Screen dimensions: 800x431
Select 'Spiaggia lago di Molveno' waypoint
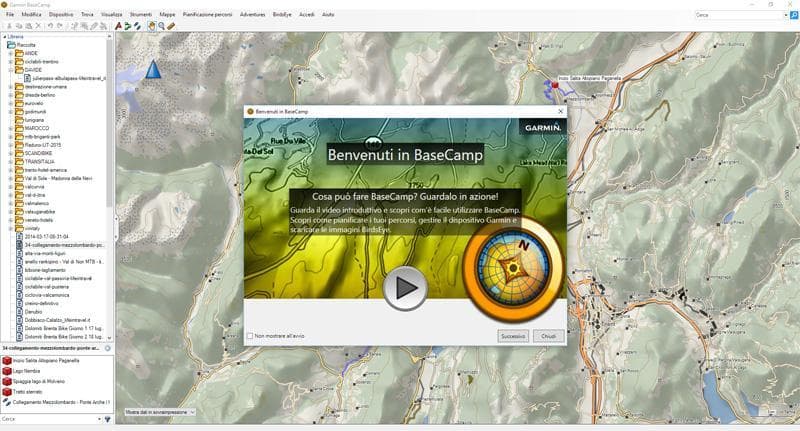pyautogui.click(x=39, y=382)
